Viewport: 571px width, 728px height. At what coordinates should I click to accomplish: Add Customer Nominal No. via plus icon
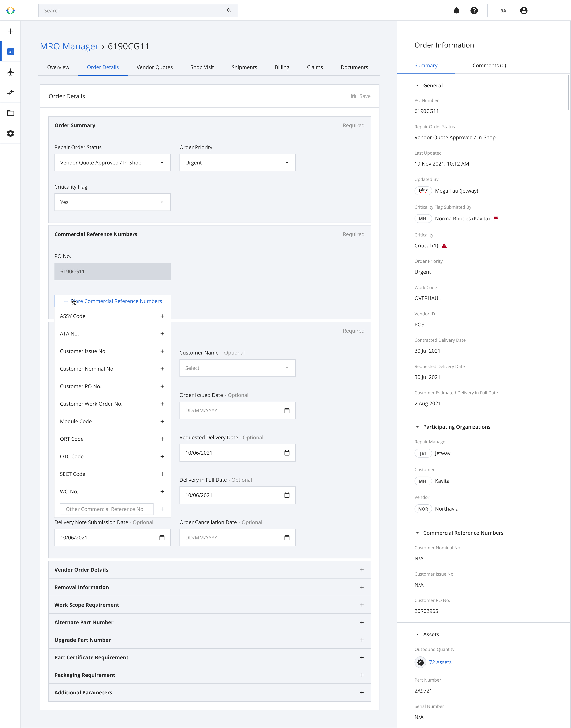(x=162, y=369)
